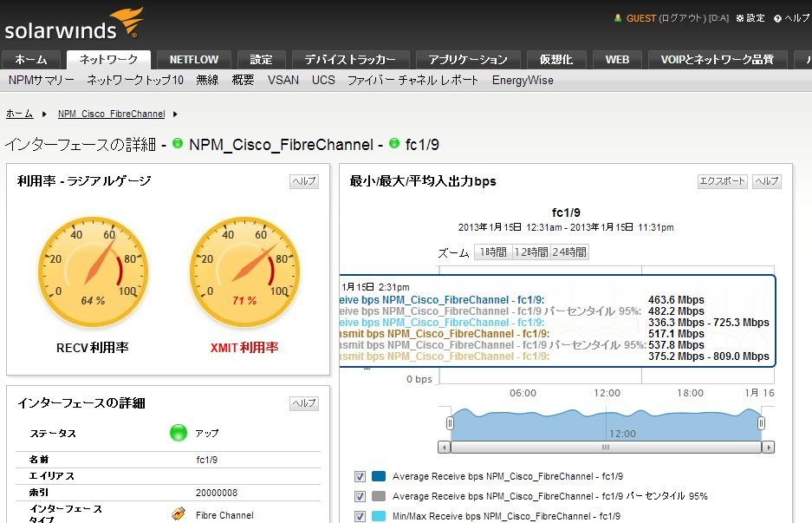Click Fibre Channel interface type text

(224, 515)
